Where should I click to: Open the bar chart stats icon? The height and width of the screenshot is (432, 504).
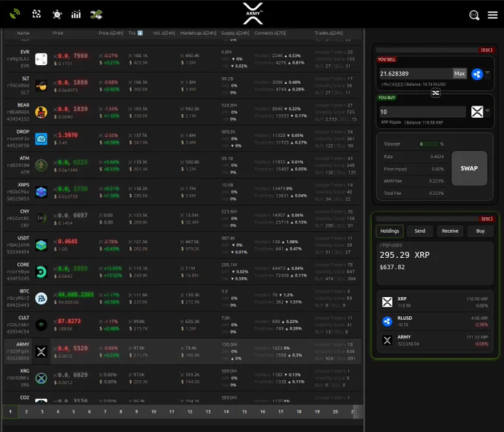(x=76, y=15)
